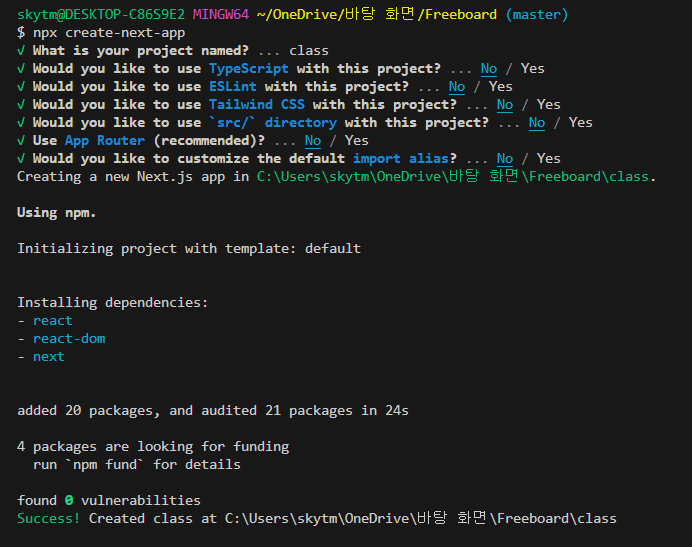Click the 'Installing dependencies:' line
Image resolution: width=692 pixels, height=547 pixels.
(113, 302)
